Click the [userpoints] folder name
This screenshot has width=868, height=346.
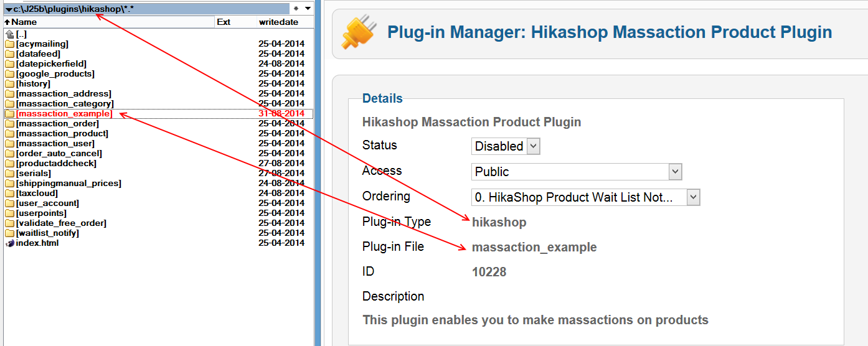click(41, 213)
